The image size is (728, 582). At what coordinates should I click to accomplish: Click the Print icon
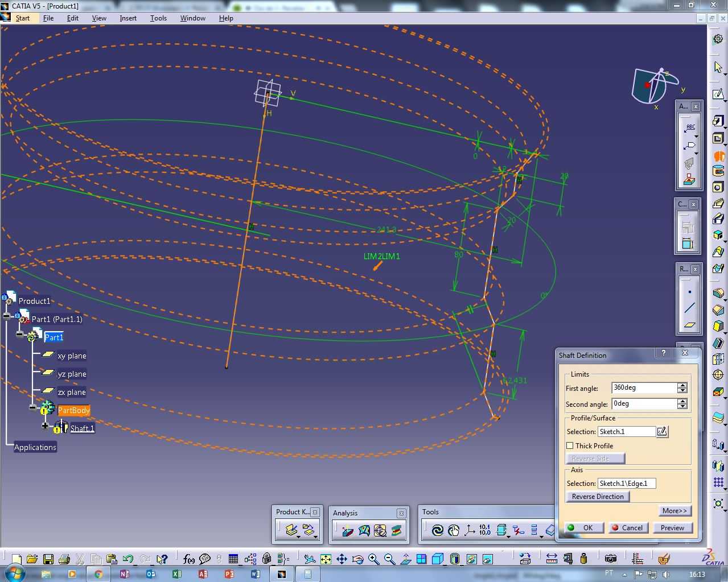pyautogui.click(x=64, y=559)
